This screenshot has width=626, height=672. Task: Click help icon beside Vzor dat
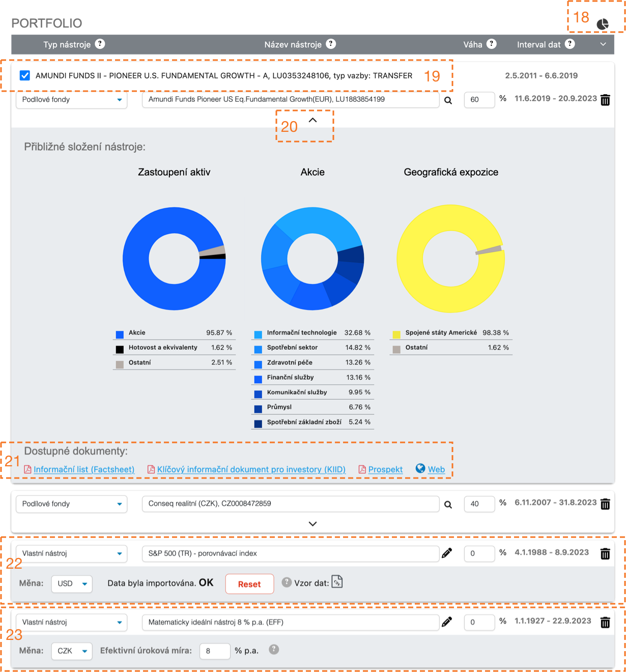pyautogui.click(x=287, y=582)
